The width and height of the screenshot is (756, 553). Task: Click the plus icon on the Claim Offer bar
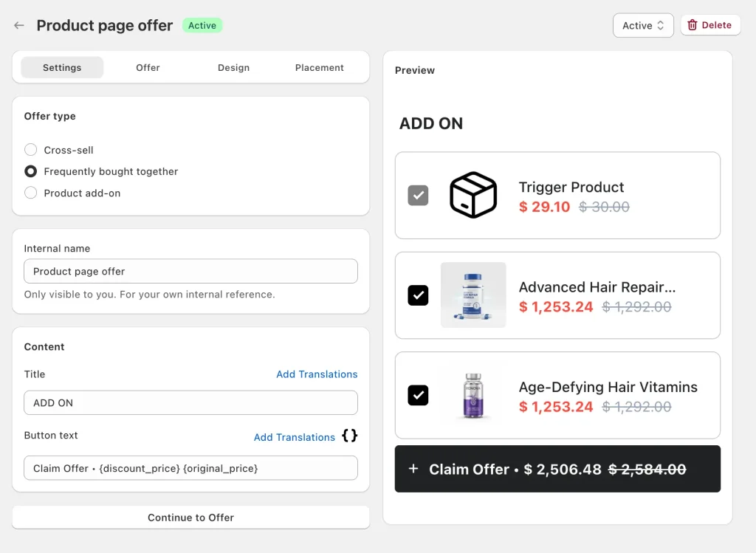click(x=413, y=468)
